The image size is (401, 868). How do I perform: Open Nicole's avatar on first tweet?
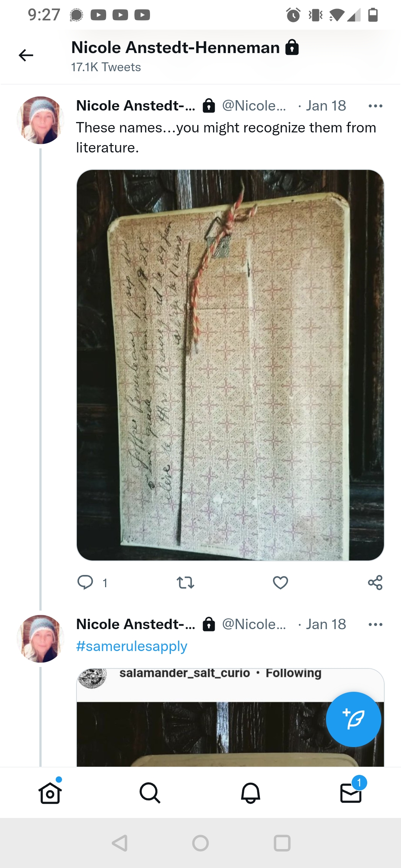(40, 120)
